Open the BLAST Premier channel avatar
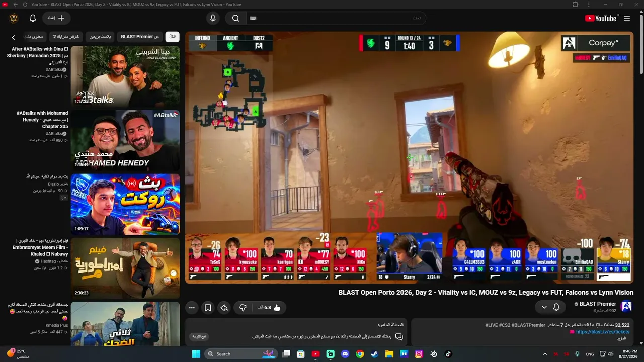This screenshot has height=362, width=644. (x=626, y=306)
